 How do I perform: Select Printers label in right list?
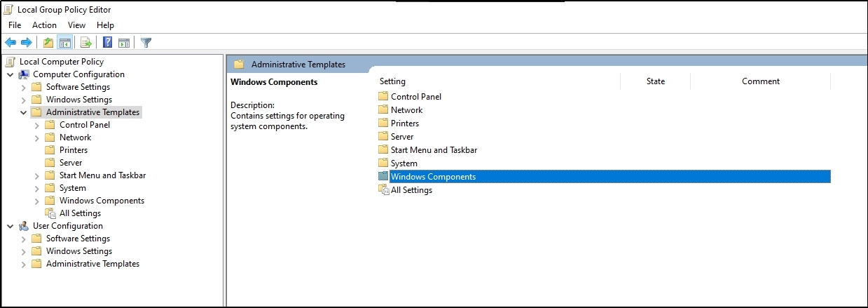coord(405,123)
